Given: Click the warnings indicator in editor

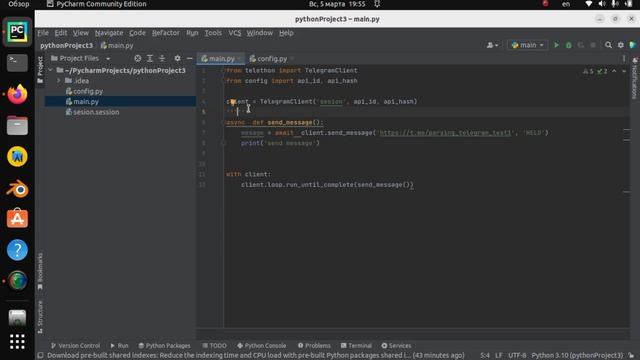Looking at the screenshot, I should pyautogui.click(x=588, y=71).
